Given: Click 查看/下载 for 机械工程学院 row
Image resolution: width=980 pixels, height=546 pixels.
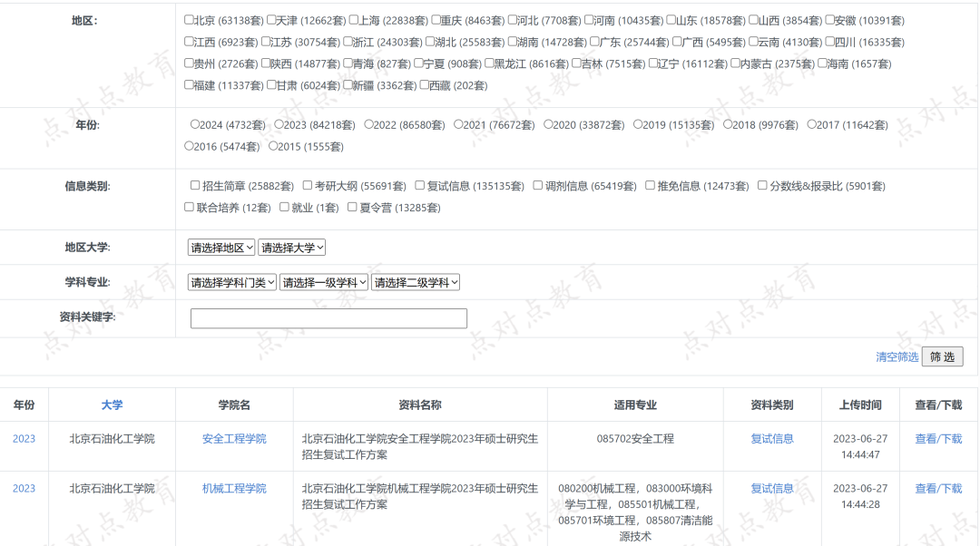Looking at the screenshot, I should (939, 489).
